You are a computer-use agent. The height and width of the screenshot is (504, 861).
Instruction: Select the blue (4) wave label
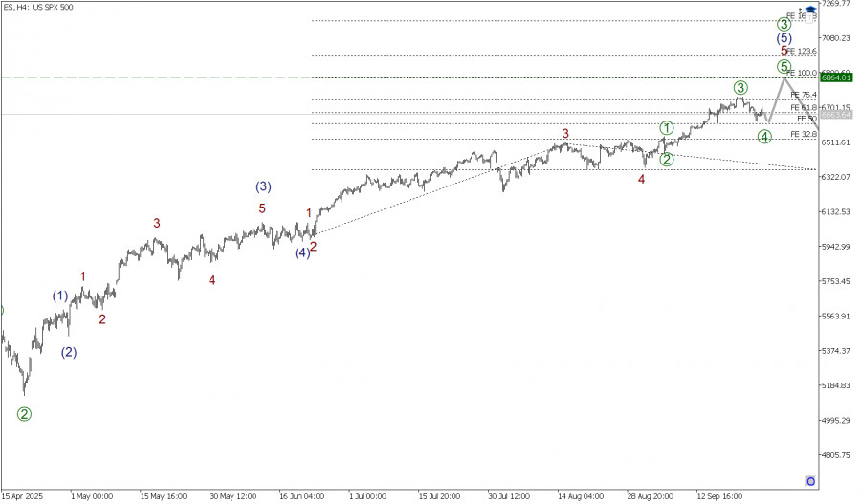[x=302, y=252]
